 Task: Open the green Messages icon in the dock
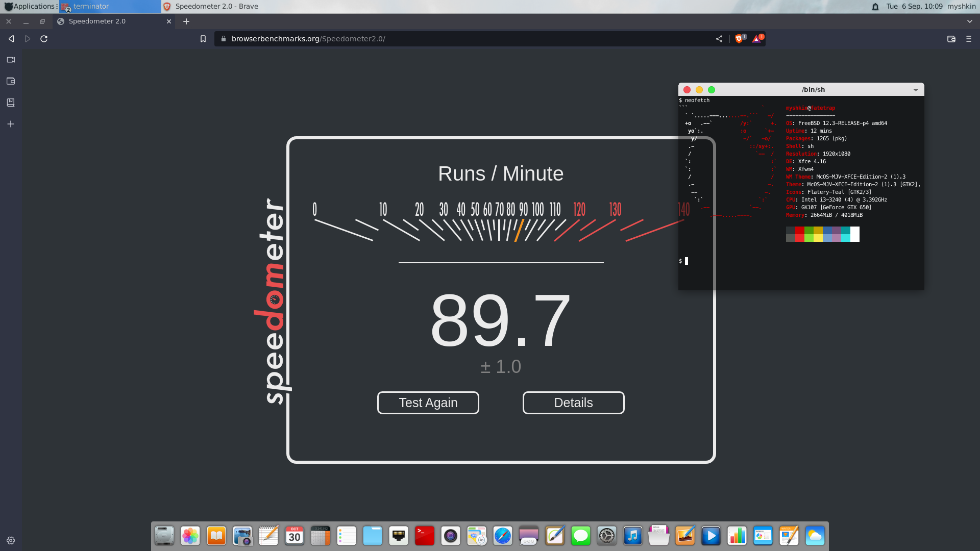[581, 536]
